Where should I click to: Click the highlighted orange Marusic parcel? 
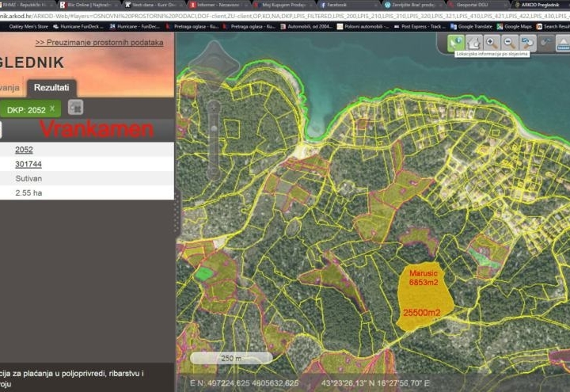tap(424, 297)
